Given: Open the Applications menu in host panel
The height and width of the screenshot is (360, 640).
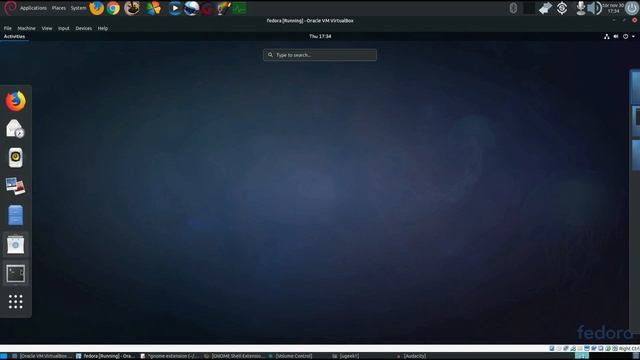Looking at the screenshot, I should click(x=33, y=8).
